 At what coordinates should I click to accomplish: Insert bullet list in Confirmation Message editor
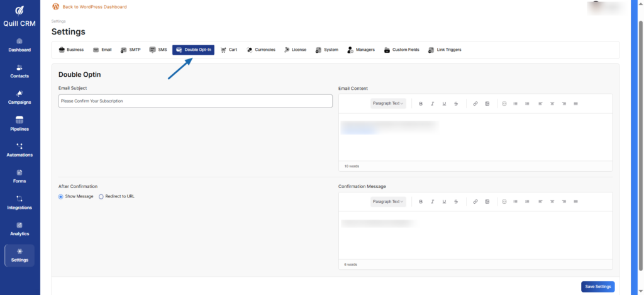pyautogui.click(x=516, y=201)
